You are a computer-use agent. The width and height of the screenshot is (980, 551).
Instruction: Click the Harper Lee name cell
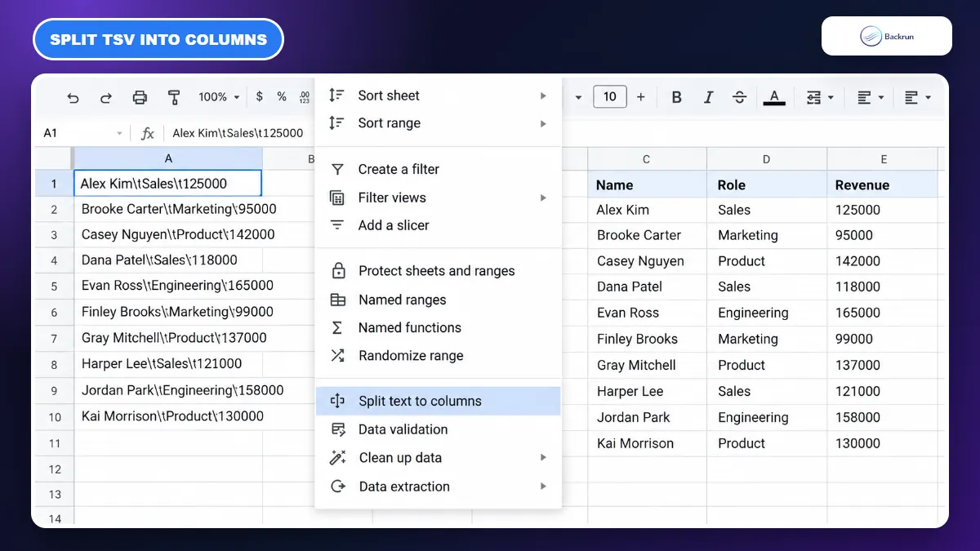click(647, 391)
